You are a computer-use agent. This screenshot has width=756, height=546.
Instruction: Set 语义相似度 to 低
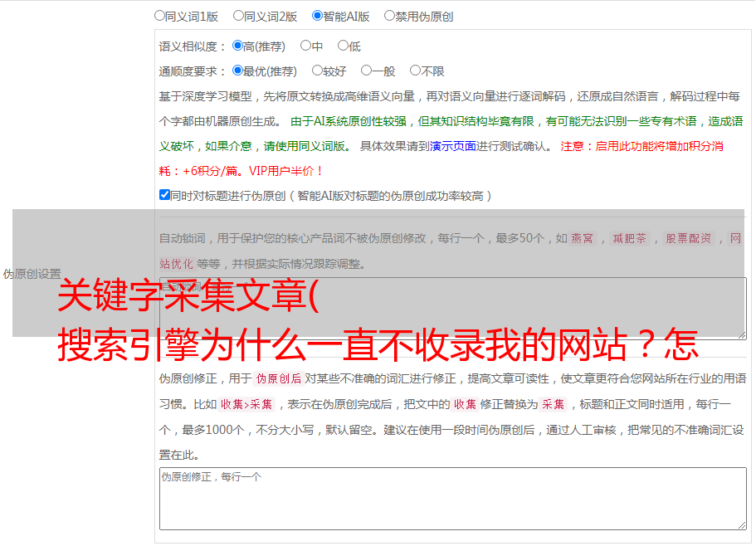(343, 46)
